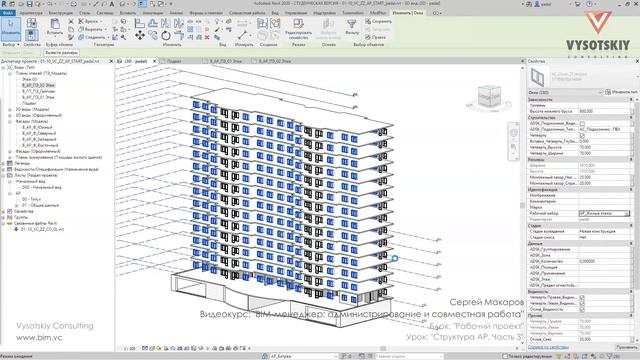Expand the Легенды tree node
Viewport: 640px width, 360px height.
click(x=4, y=163)
